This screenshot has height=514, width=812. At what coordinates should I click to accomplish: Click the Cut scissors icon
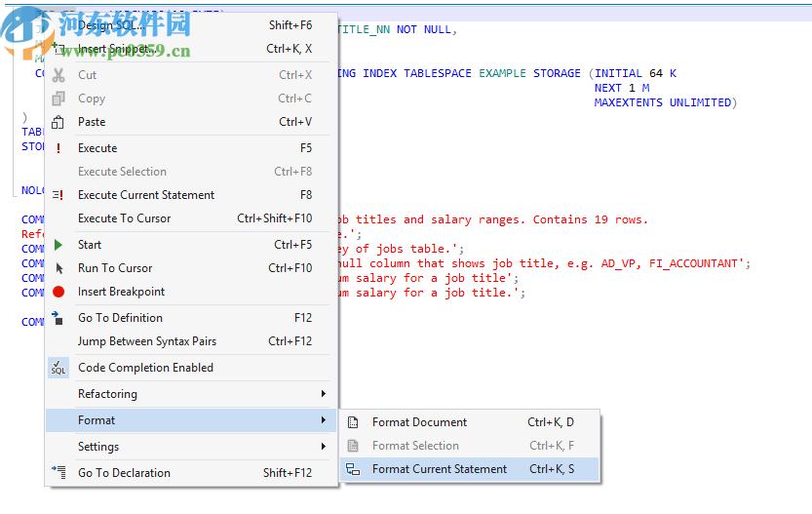[58, 75]
